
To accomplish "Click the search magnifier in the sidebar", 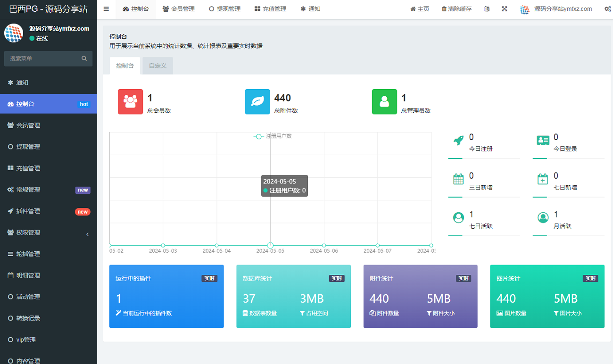I will tap(84, 58).
